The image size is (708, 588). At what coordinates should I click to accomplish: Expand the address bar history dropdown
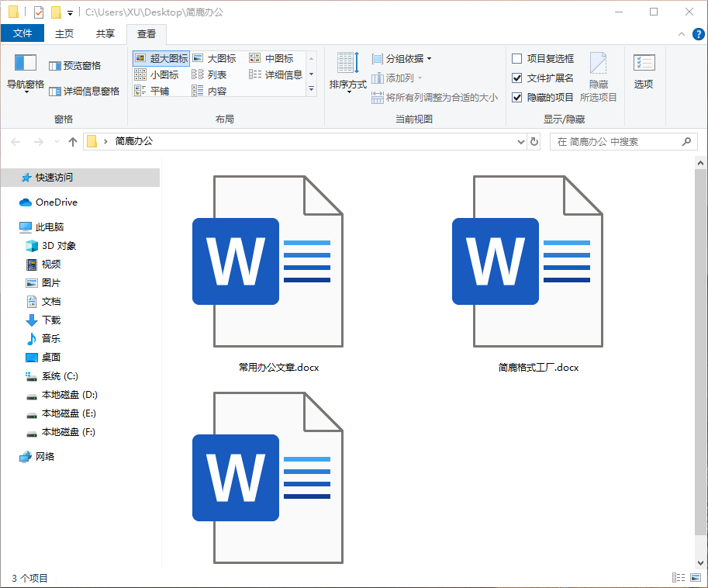pyautogui.click(x=520, y=141)
